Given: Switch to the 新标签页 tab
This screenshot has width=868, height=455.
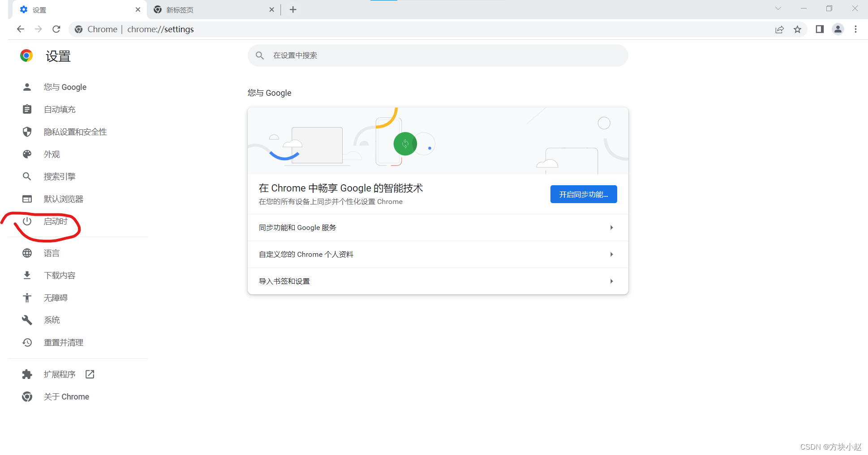Looking at the screenshot, I should click(214, 9).
